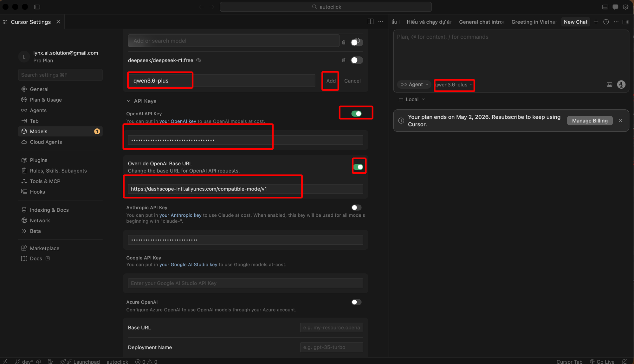This screenshot has width=634, height=364.
Task: Switch to General chat intro tab
Action: tap(481, 22)
